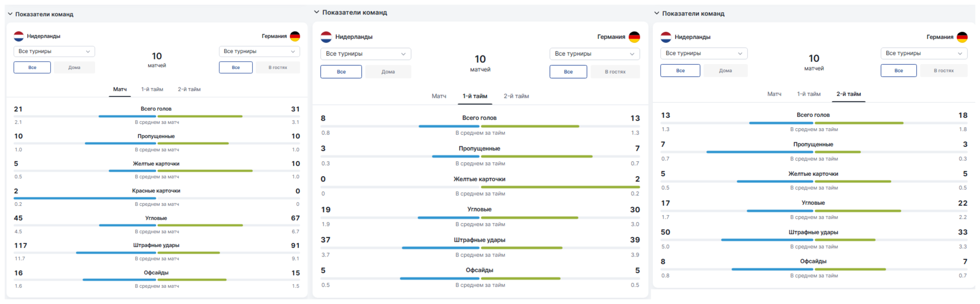Switch to Матч tab in the middle panel

(x=439, y=96)
